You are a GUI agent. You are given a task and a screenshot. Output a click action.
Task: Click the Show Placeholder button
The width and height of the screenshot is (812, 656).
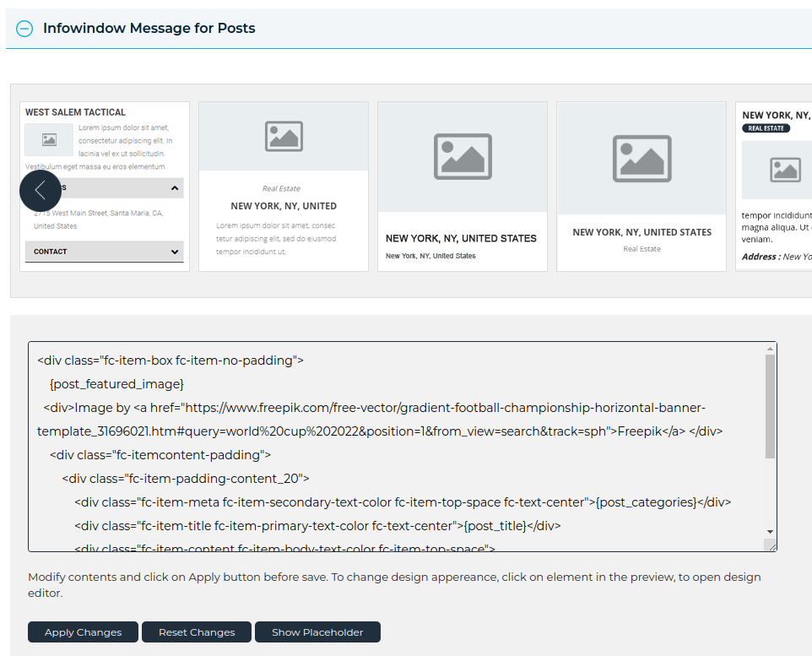click(317, 632)
